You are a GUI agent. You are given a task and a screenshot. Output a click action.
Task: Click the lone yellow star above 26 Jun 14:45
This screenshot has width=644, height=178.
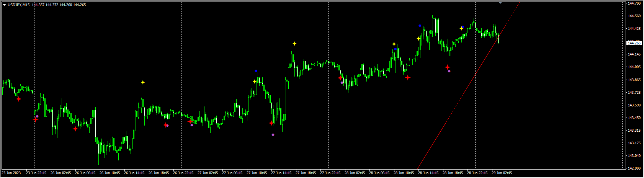(143, 82)
